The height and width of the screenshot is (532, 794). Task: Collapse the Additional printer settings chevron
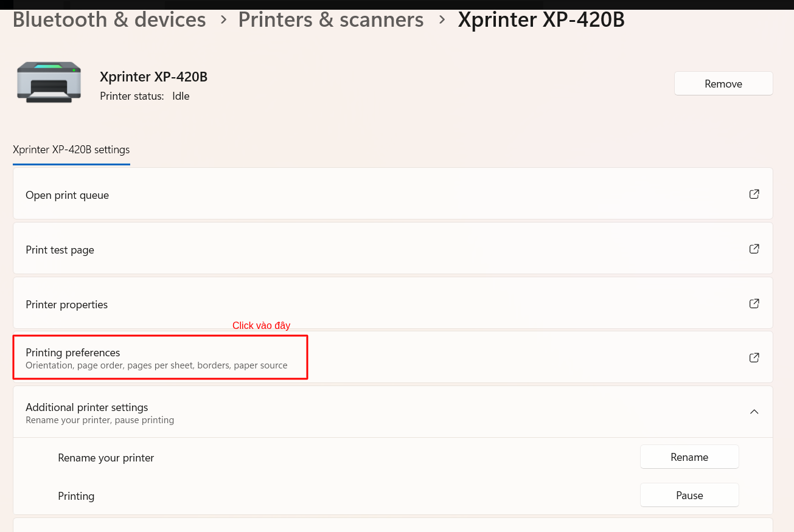tap(754, 412)
